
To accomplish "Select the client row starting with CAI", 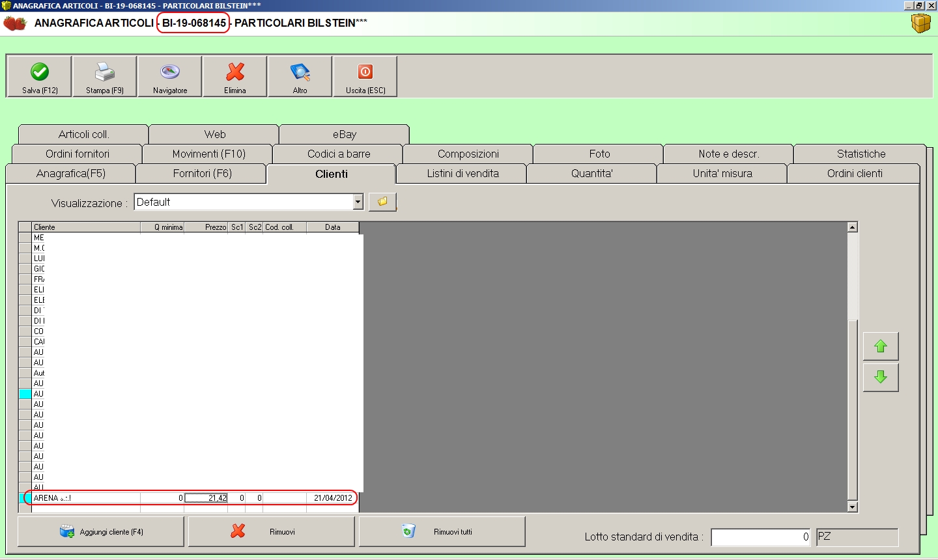I will coord(39,342).
